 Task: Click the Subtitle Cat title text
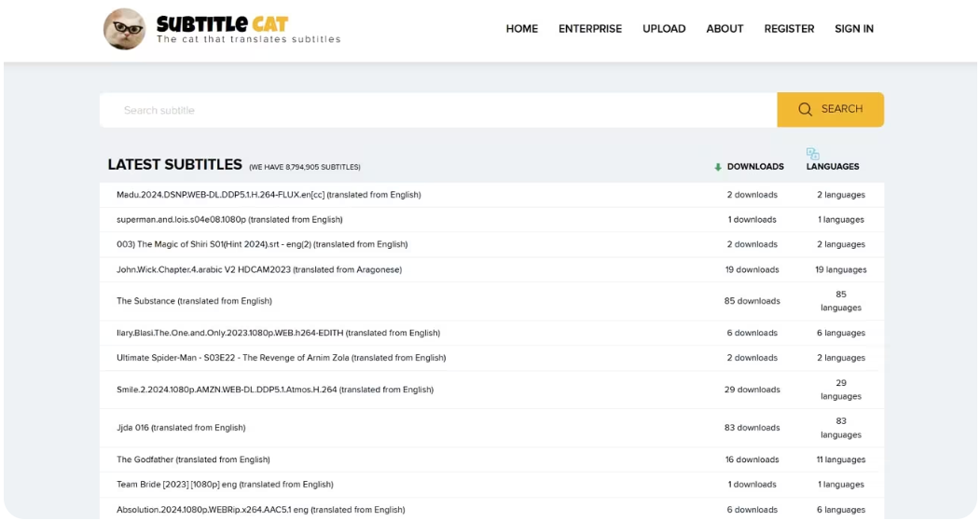[x=222, y=23]
